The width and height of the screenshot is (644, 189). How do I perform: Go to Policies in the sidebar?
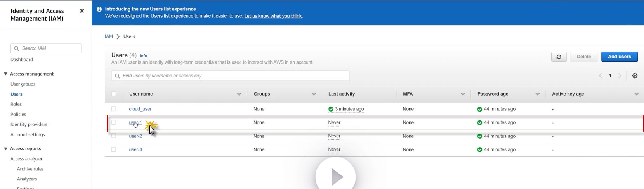[x=18, y=114]
